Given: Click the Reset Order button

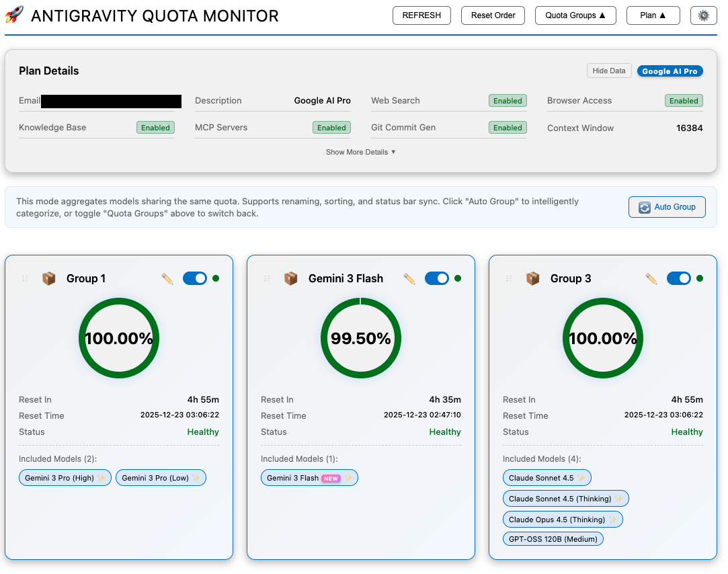Looking at the screenshot, I should tap(493, 15).
